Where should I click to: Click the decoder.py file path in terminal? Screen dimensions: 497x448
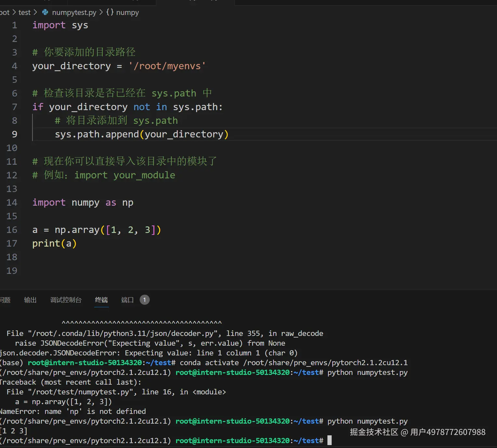(123, 334)
